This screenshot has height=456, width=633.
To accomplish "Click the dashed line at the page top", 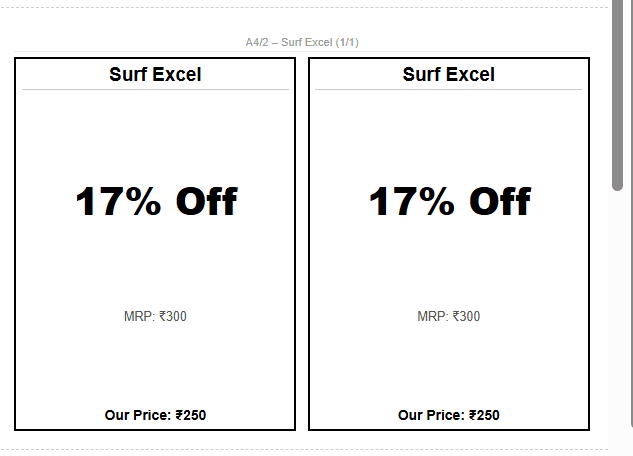I will 300,8.
